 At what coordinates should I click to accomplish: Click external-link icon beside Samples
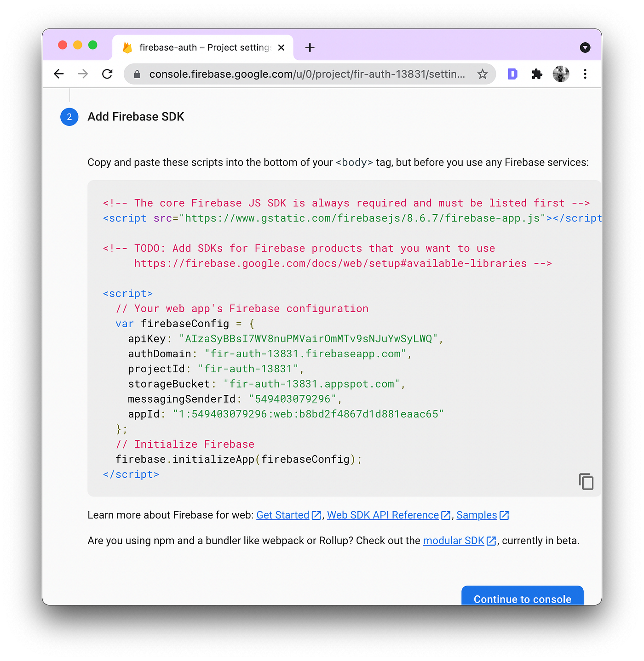[504, 515]
